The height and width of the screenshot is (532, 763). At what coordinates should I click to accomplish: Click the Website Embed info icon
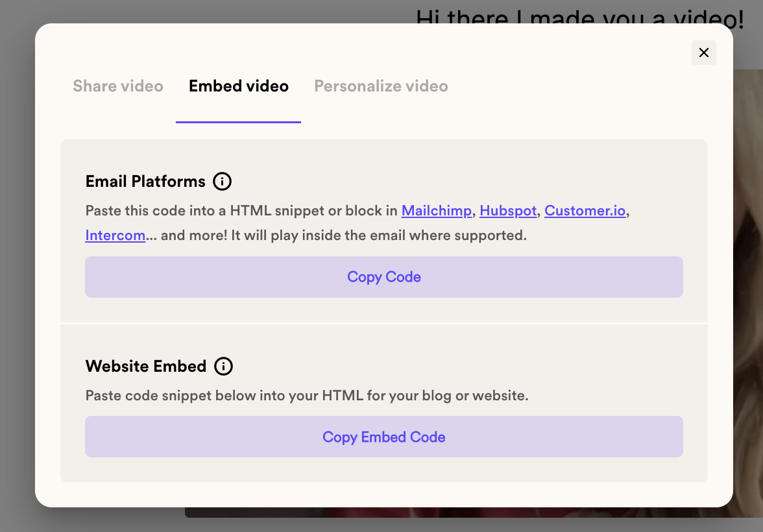tap(223, 366)
